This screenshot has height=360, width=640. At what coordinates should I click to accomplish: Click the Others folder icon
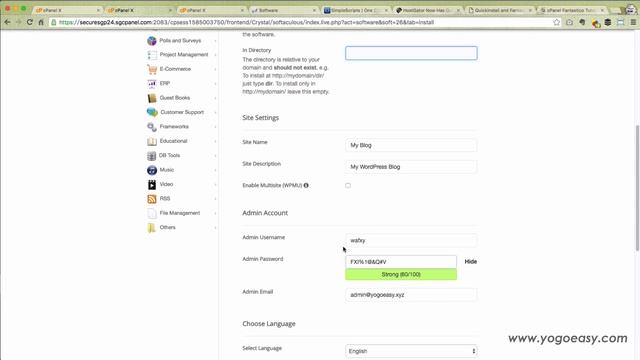point(152,227)
